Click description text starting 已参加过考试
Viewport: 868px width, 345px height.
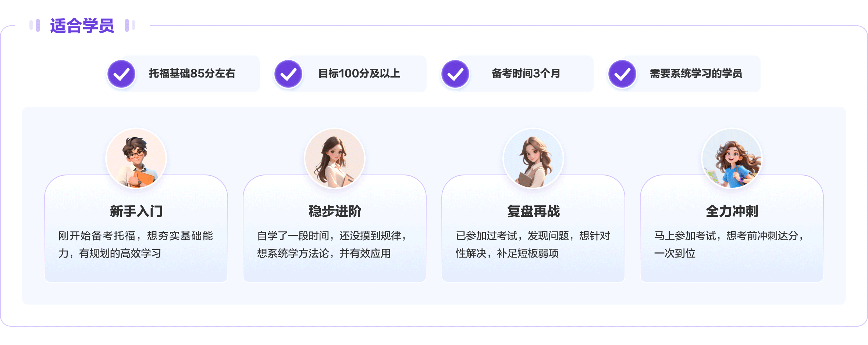coord(533,244)
